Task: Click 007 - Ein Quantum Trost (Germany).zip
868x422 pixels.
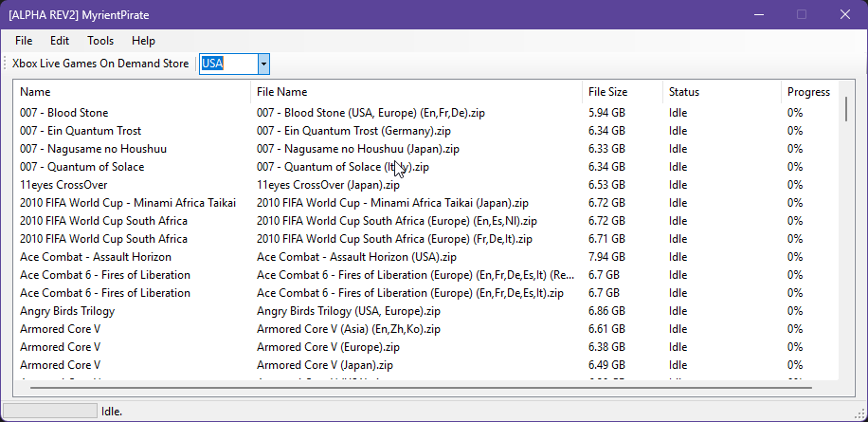Action: (353, 131)
